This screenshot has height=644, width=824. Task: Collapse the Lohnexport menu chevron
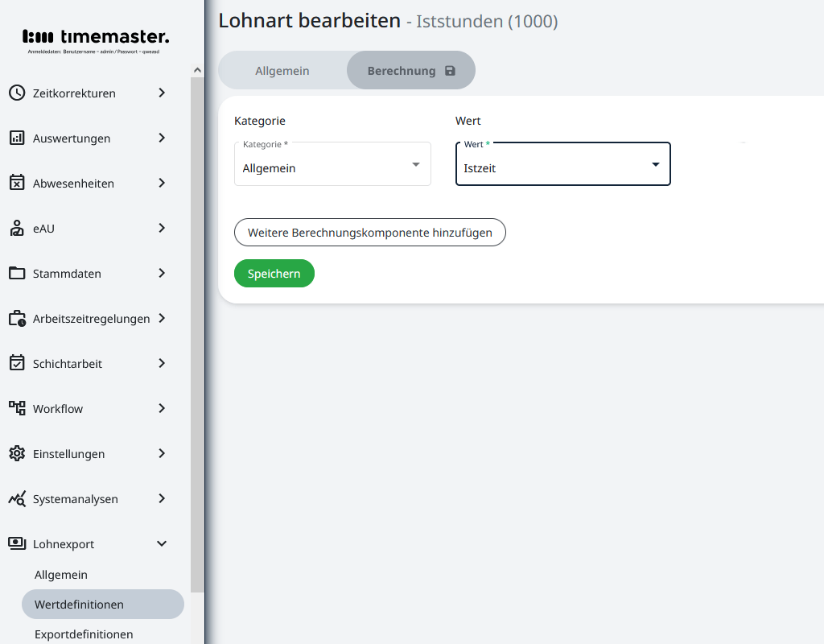[x=162, y=543]
